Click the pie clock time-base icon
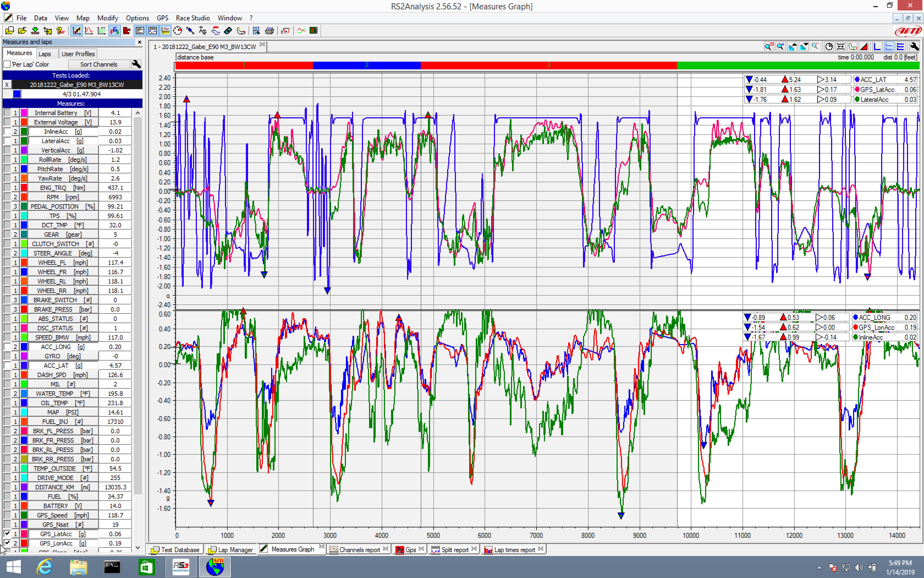This screenshot has height=578, width=924. click(x=829, y=47)
